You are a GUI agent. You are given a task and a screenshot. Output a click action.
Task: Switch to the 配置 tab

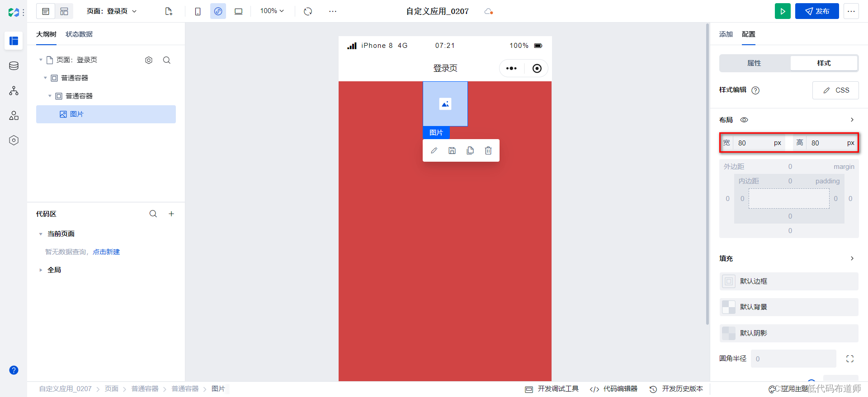(x=749, y=34)
